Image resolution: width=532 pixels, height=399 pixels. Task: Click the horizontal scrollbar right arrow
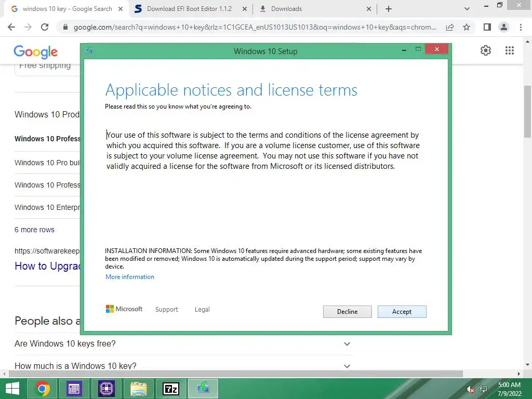[518, 374]
